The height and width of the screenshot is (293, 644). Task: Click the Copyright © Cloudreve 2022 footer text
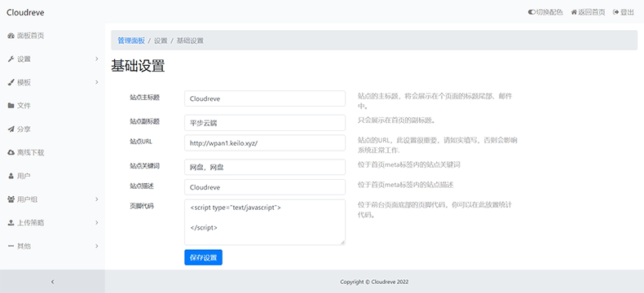point(374,282)
